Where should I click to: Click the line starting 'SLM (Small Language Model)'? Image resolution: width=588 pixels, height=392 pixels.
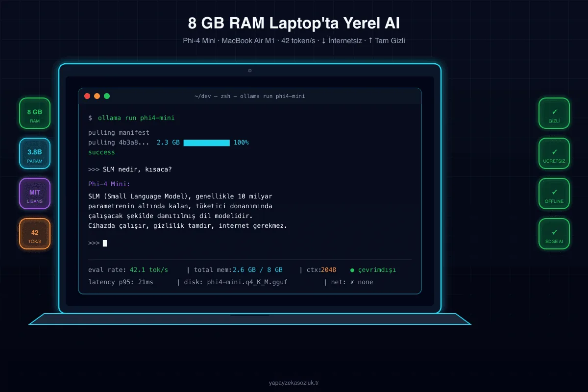180,196
